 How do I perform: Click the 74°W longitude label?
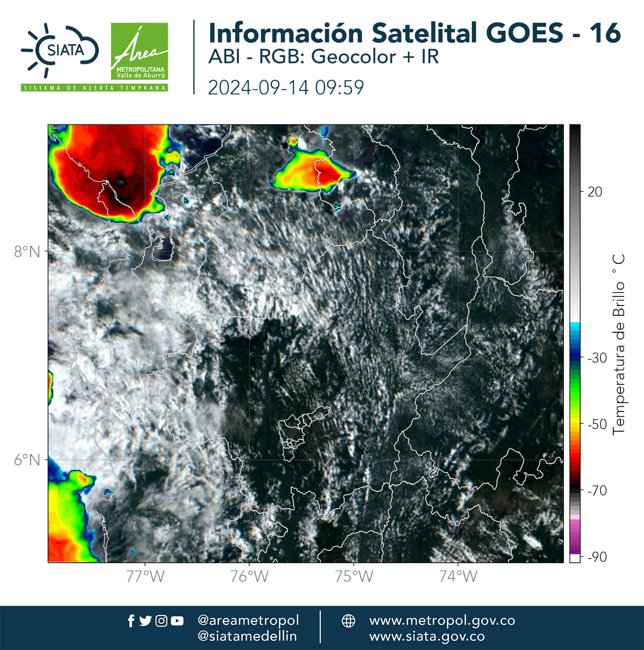458,576
